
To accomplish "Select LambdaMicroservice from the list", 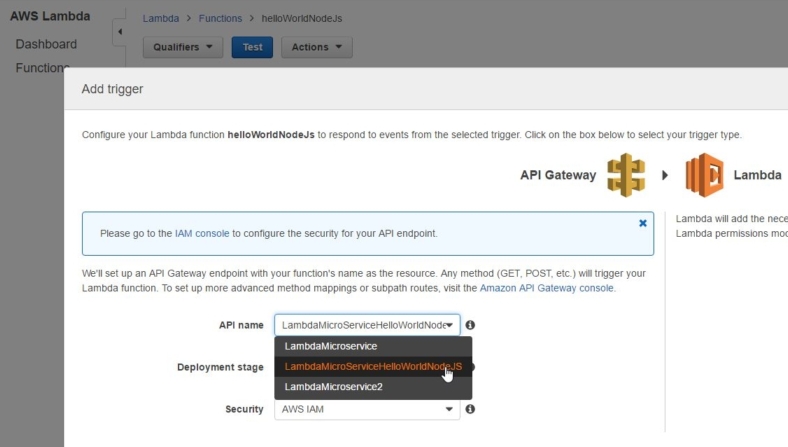I will click(373, 346).
